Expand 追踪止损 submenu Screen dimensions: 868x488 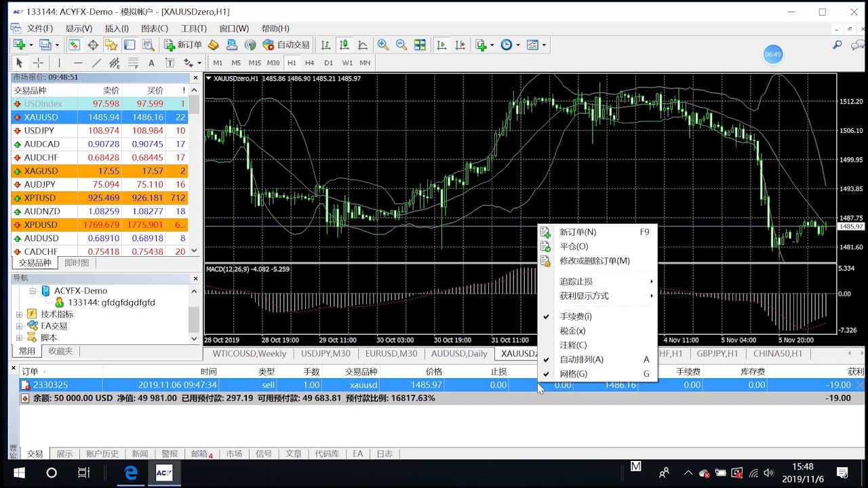(597, 281)
